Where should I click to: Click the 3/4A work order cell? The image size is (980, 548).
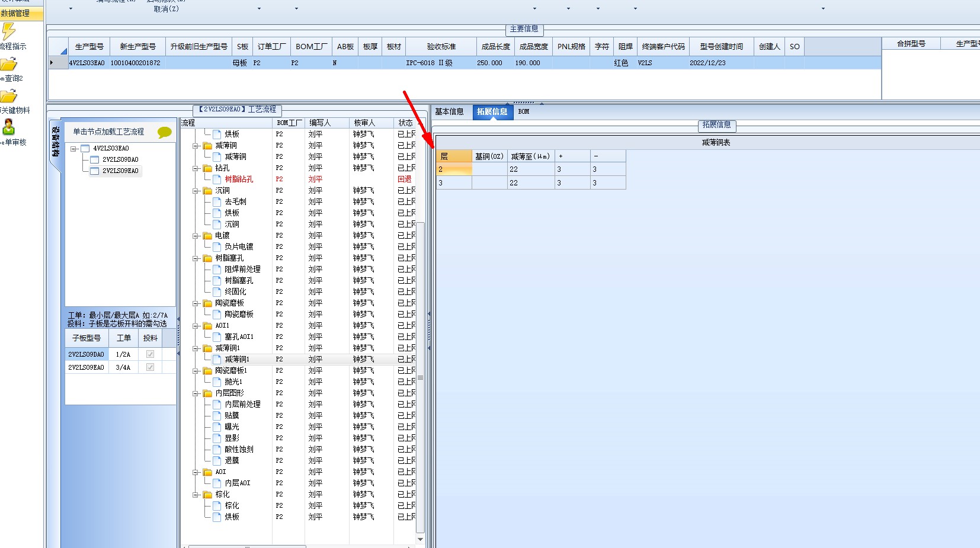123,367
